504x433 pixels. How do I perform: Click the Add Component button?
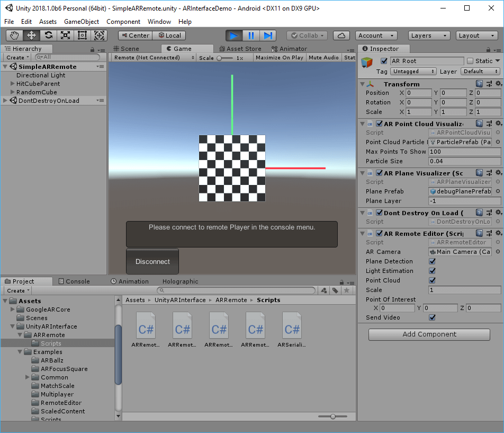429,334
